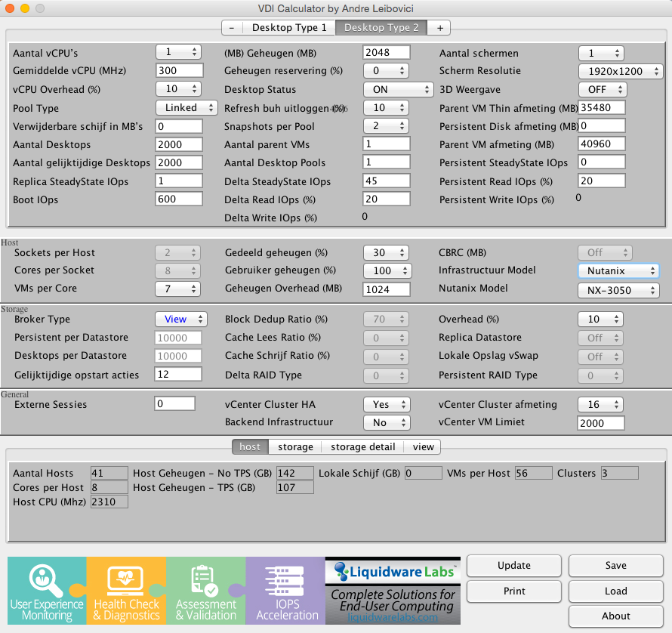Edit Aantal gelijktijdige Desktops field
The image size is (672, 633).
coord(179,162)
